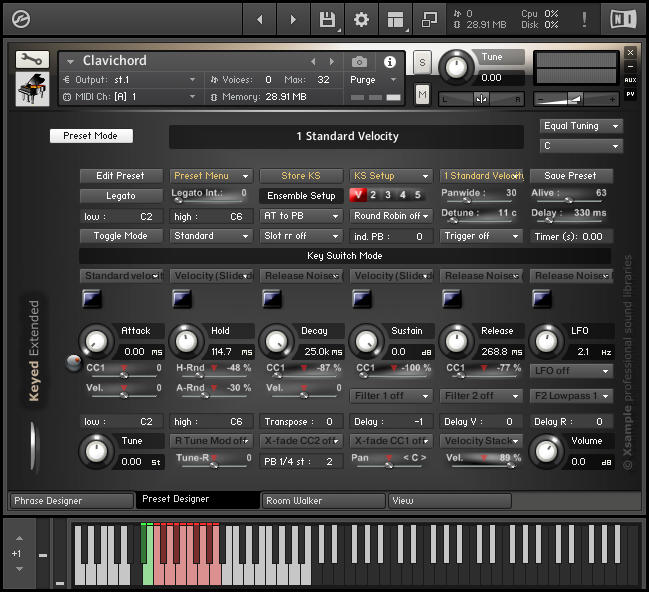This screenshot has width=649, height=592.
Task: Toggle the Solo S button
Action: pos(422,61)
